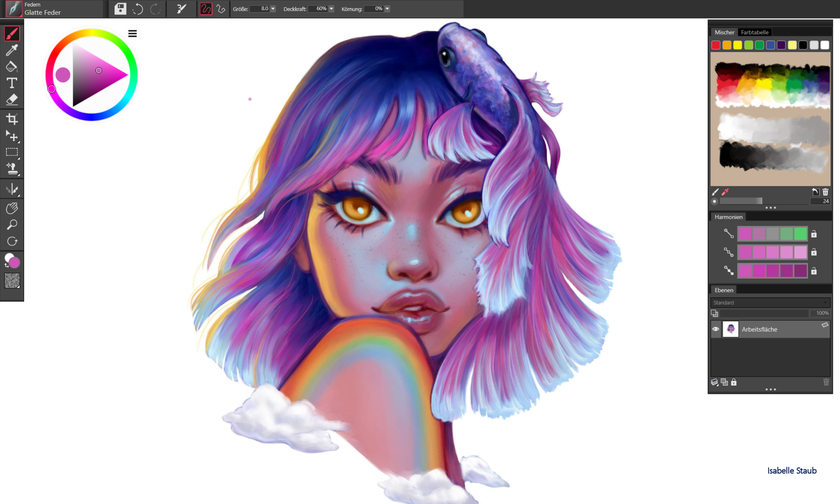Open the Standard blend mode dropdown

(x=769, y=302)
